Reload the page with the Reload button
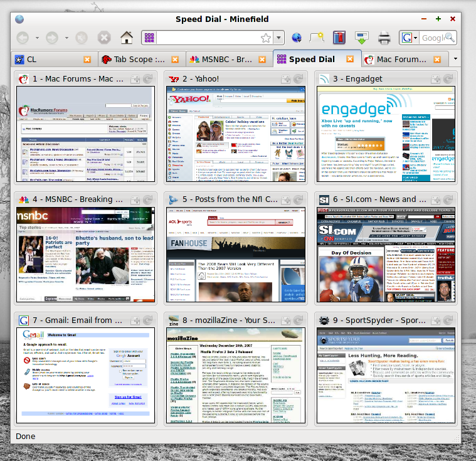 pos(81,38)
